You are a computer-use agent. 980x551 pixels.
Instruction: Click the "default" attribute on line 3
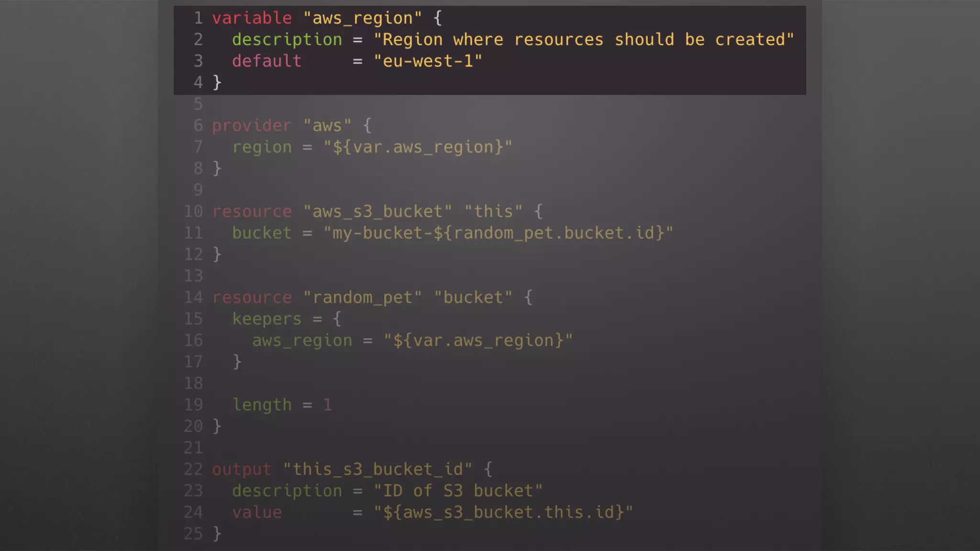coord(267,61)
